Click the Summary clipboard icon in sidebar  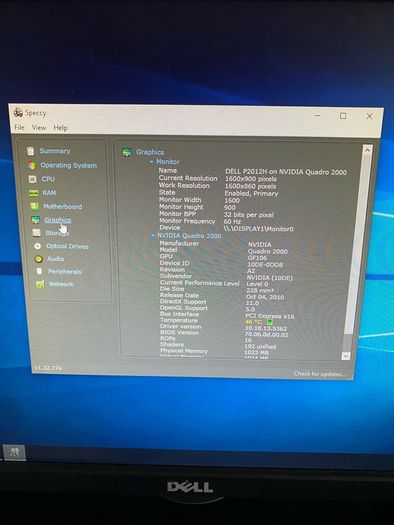30,151
